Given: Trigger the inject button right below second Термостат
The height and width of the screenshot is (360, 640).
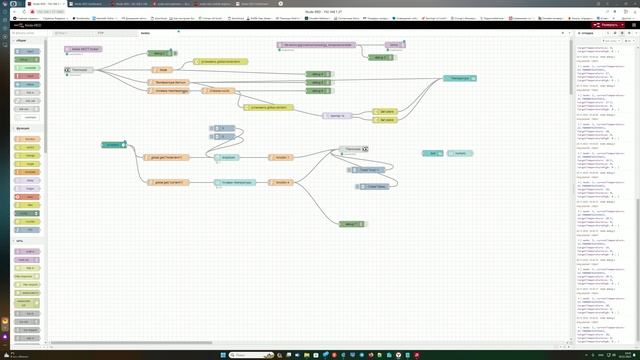Looking at the screenshot, I should 349,170.
